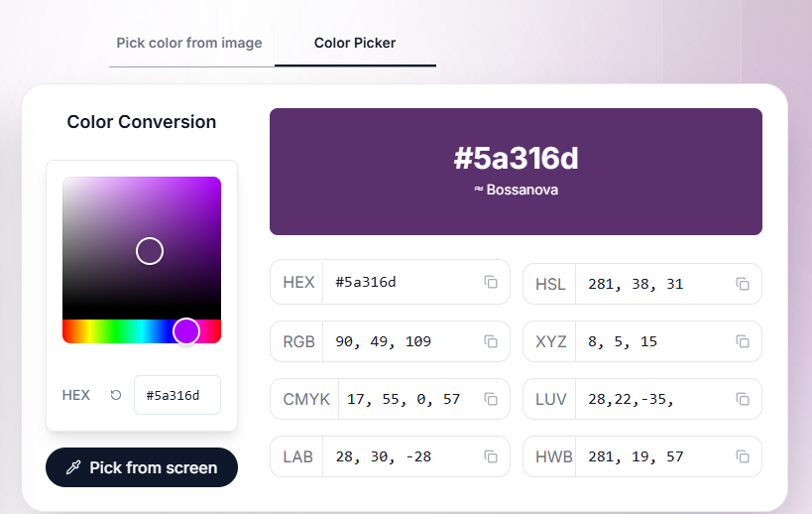Image resolution: width=812 pixels, height=514 pixels.
Task: Switch to the Pick color from image tab
Action: tap(189, 43)
